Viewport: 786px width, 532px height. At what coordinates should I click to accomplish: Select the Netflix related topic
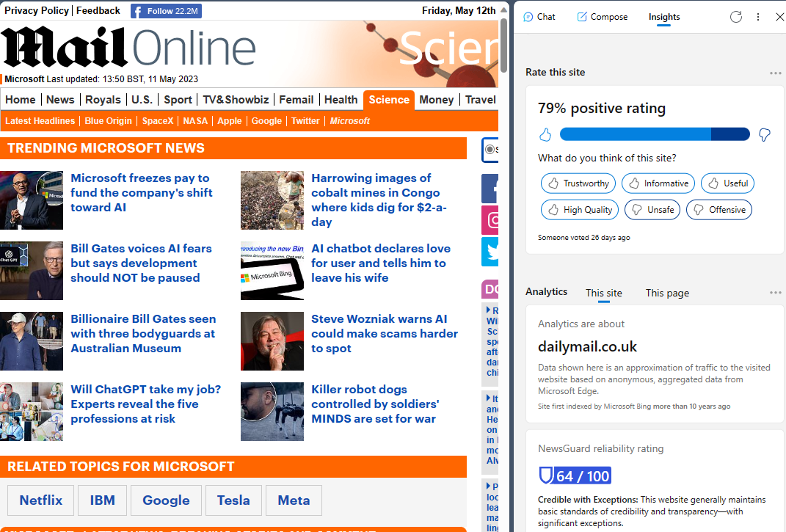(40, 500)
